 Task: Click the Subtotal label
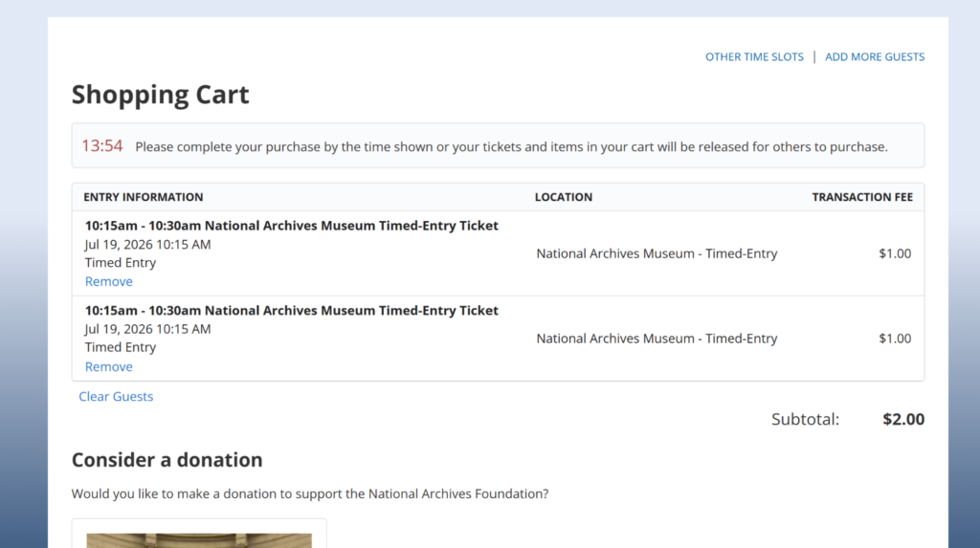tap(805, 419)
